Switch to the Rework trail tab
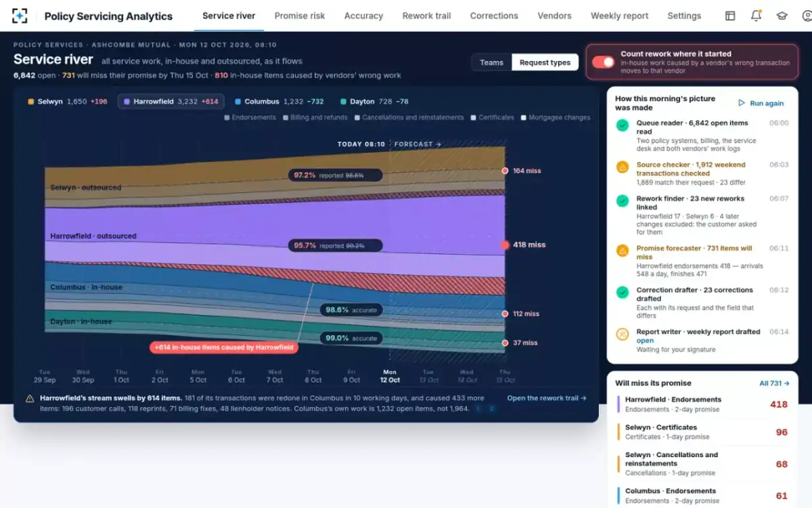 [426, 16]
